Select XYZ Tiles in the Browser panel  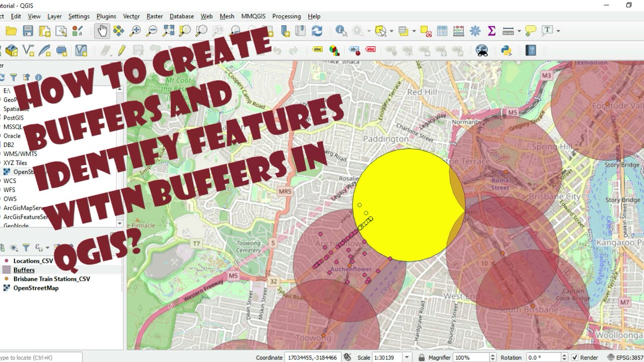[15, 163]
